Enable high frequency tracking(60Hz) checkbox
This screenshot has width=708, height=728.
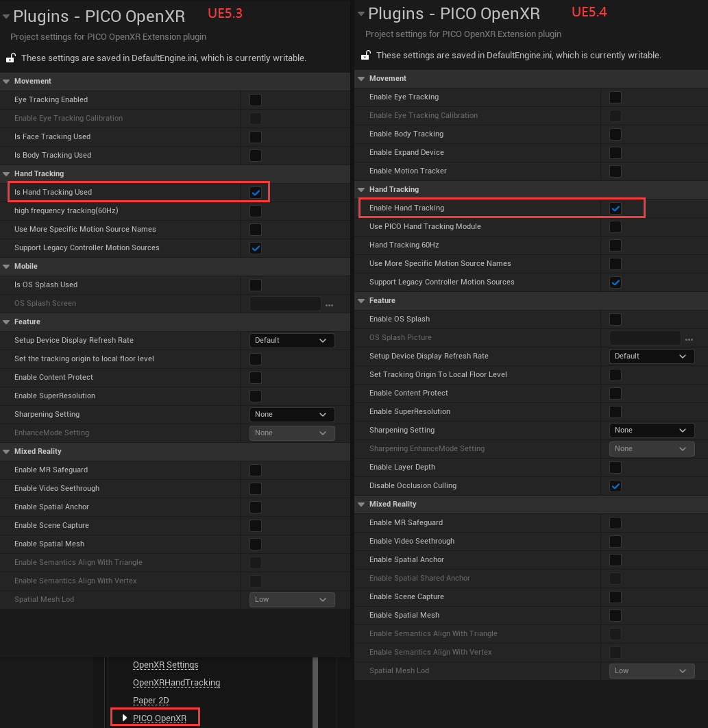(256, 211)
